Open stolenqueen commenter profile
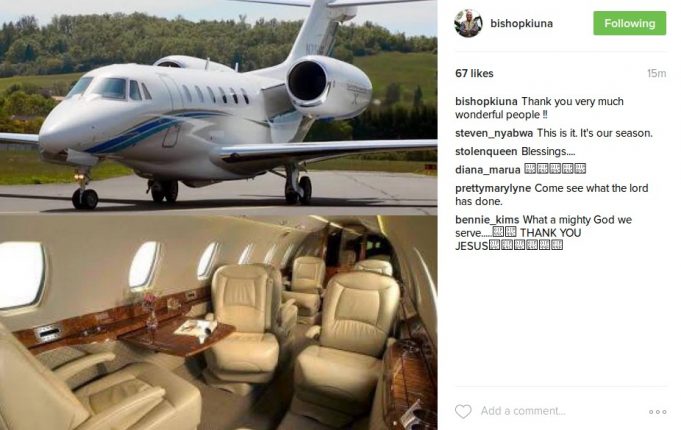Viewport: 681px width, 430px height. 486,152
